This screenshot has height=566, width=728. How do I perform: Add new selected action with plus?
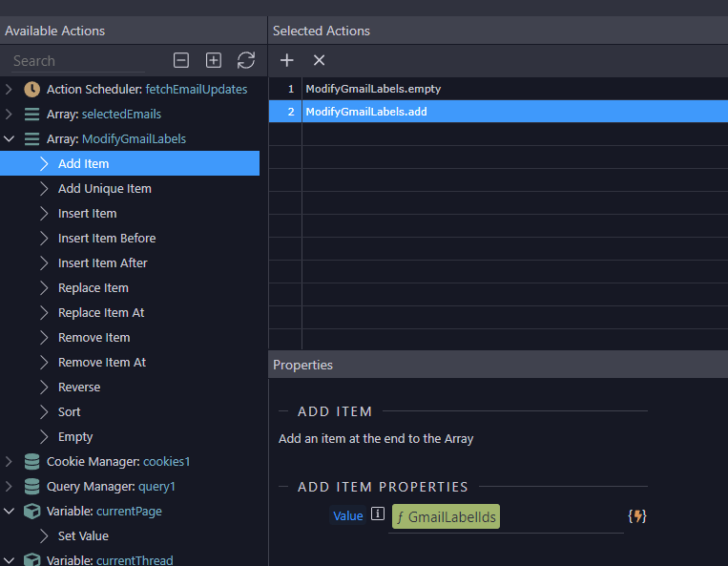coord(286,60)
